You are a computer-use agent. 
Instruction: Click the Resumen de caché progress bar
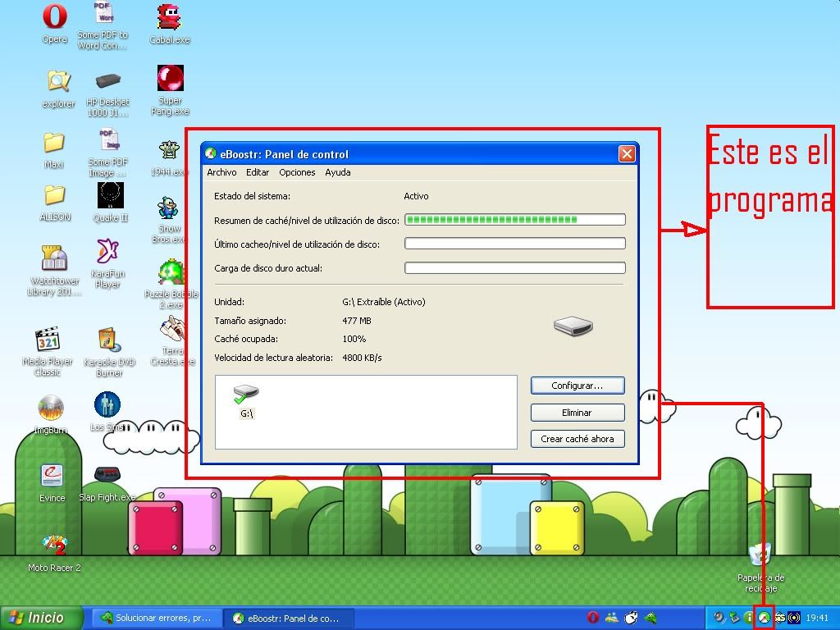point(515,220)
